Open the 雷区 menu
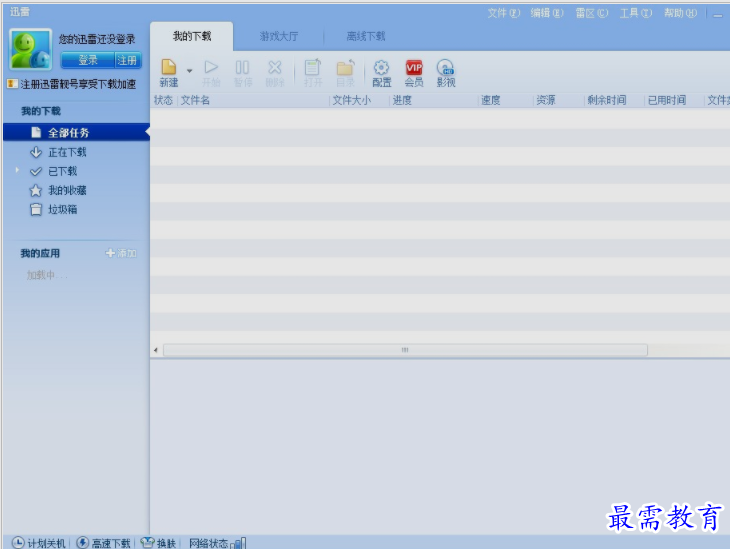This screenshot has width=730, height=549. [x=591, y=13]
